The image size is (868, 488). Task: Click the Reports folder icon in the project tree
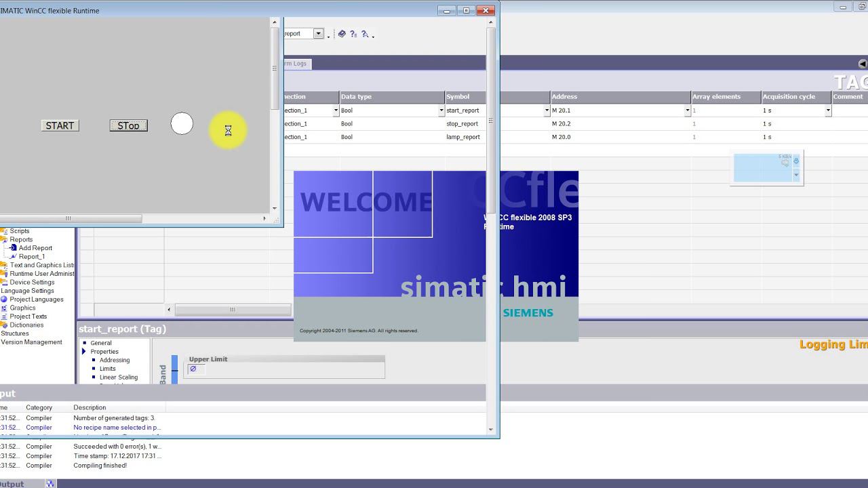[4, 239]
